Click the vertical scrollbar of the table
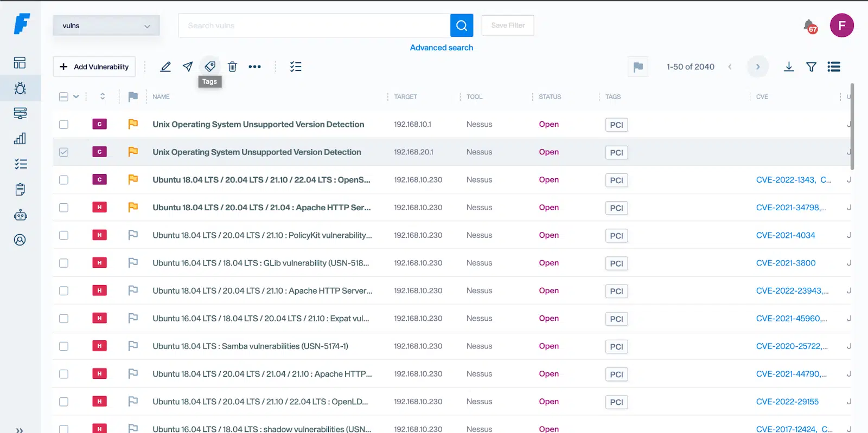The width and height of the screenshot is (868, 433). tap(852, 126)
